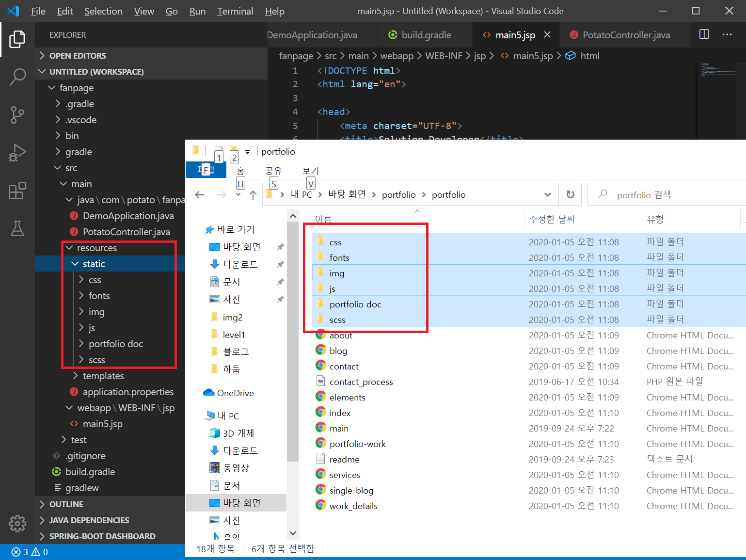Open the address bar history dropdown
The image size is (746, 560).
(548, 194)
